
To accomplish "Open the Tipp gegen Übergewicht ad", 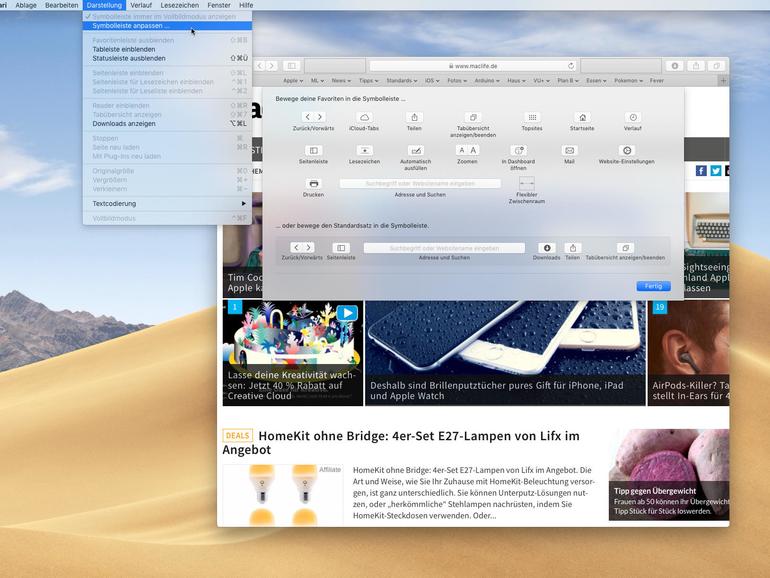I will point(669,475).
